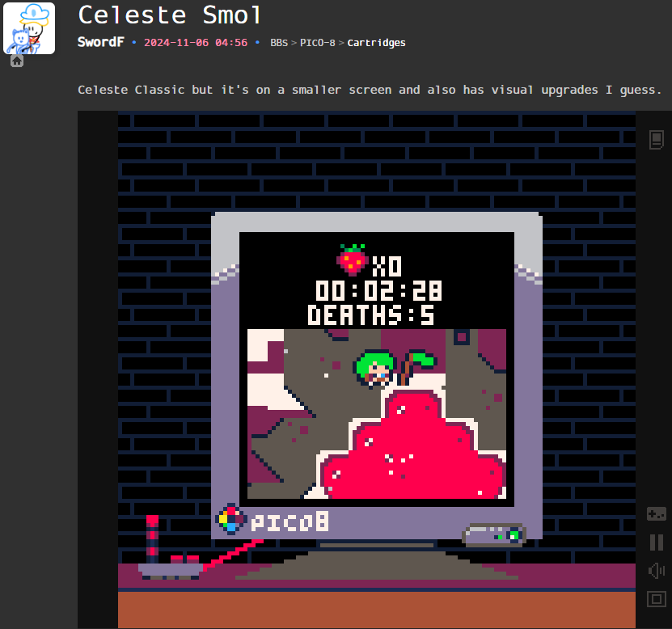Show the gamepad controls icon
Screen dimensions: 672x629
(x=656, y=513)
